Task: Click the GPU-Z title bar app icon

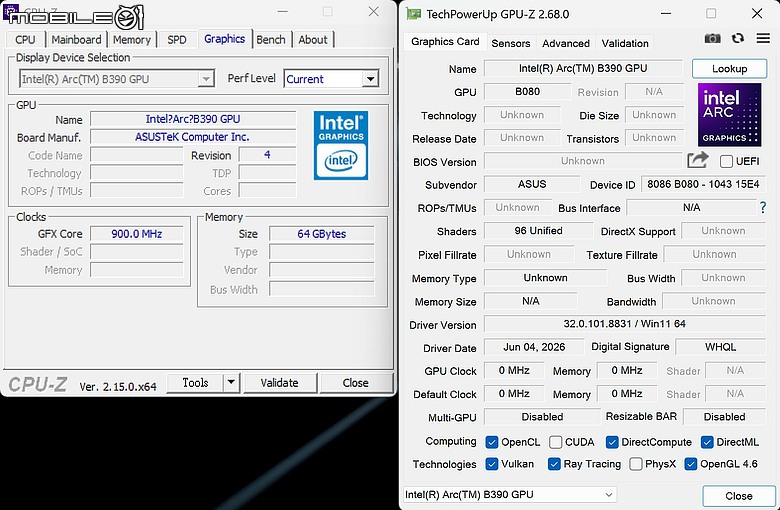Action: click(x=413, y=14)
